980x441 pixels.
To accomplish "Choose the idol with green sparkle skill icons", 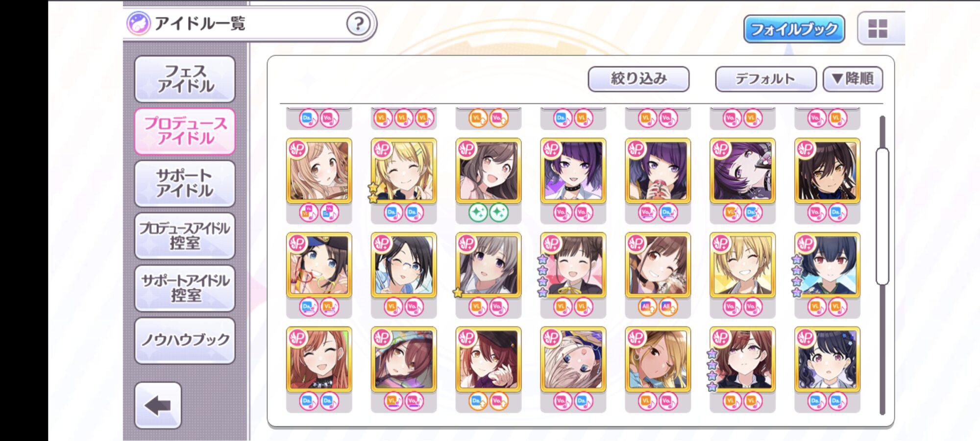I will tap(488, 171).
